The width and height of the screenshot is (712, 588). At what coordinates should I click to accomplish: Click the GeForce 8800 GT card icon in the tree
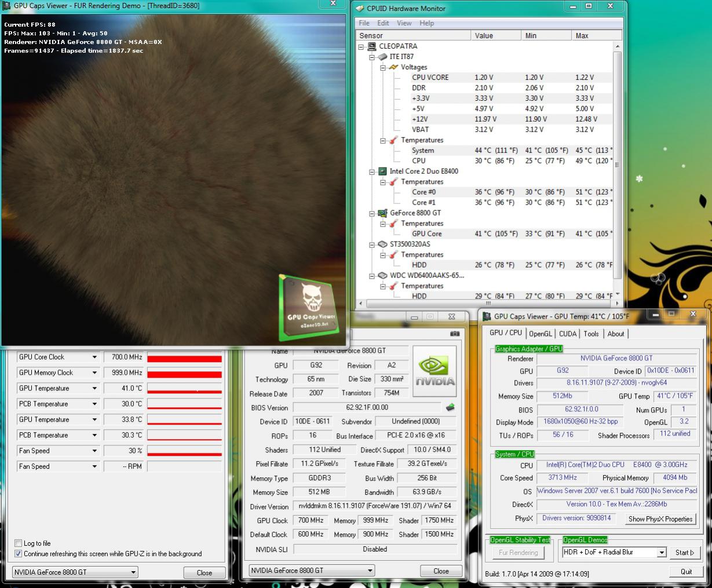pyautogui.click(x=383, y=213)
